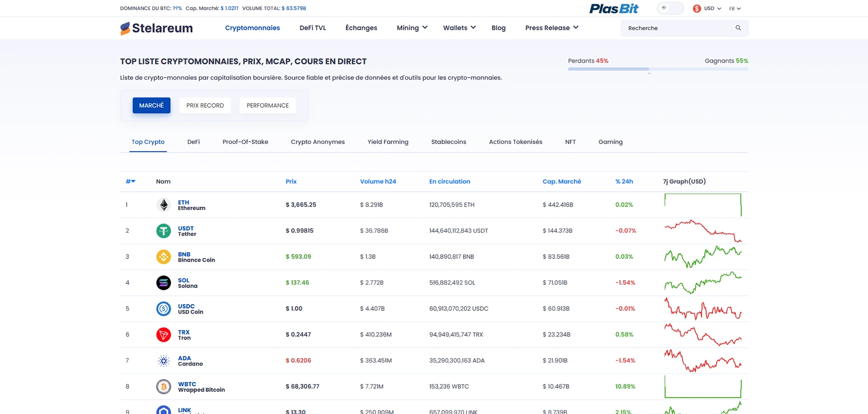Open the USDC USD Coin link

click(191, 309)
